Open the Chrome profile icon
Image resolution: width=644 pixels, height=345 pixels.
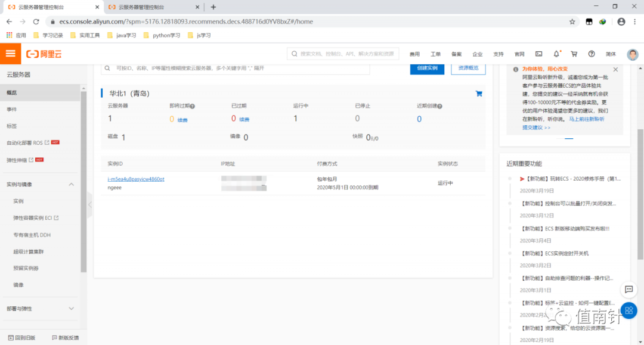[x=621, y=21]
